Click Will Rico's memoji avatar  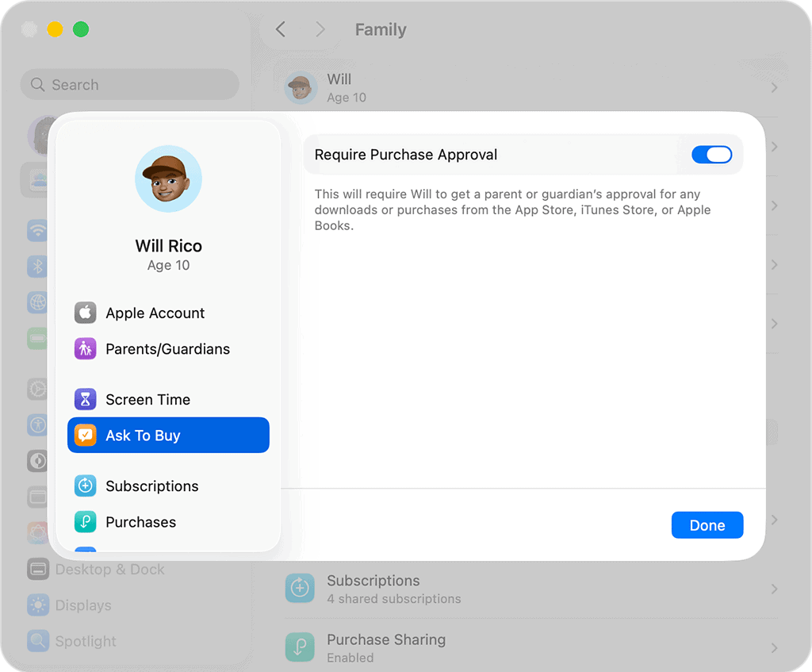coord(168,179)
